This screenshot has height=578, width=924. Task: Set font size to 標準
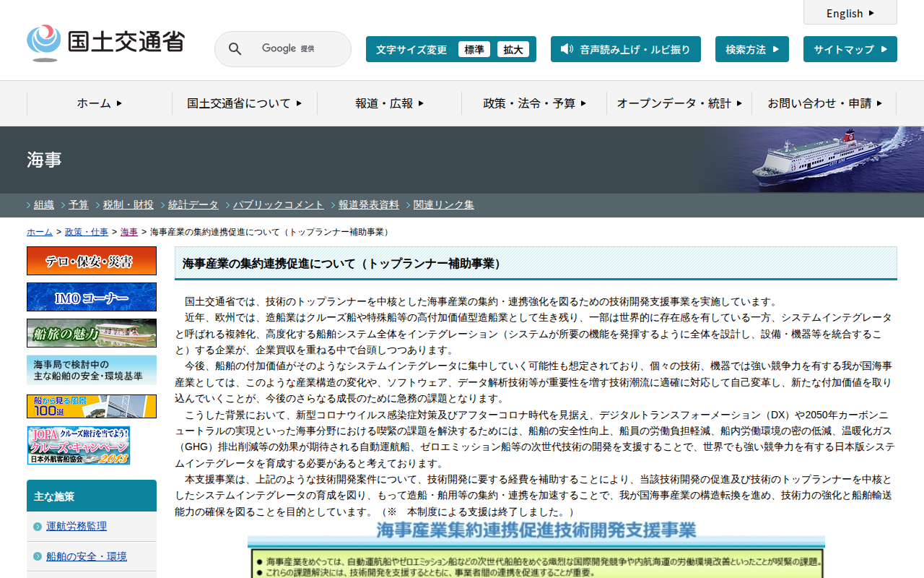tap(474, 49)
